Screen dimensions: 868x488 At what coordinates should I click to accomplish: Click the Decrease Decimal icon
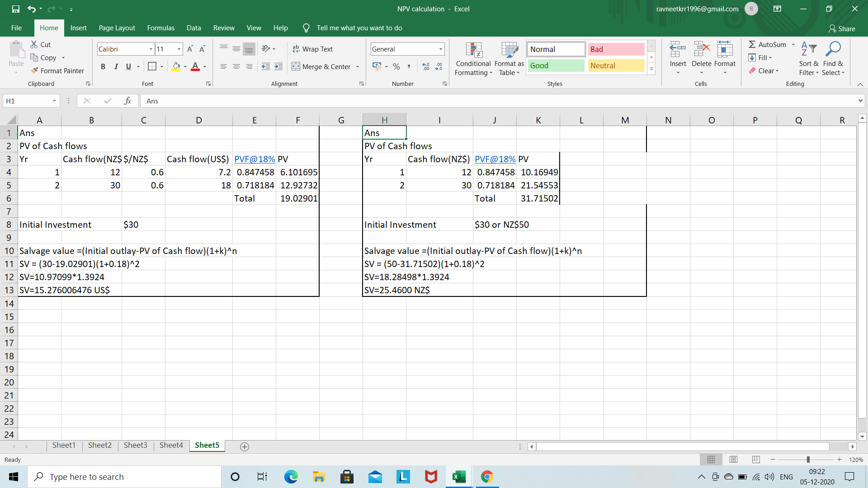coord(439,66)
